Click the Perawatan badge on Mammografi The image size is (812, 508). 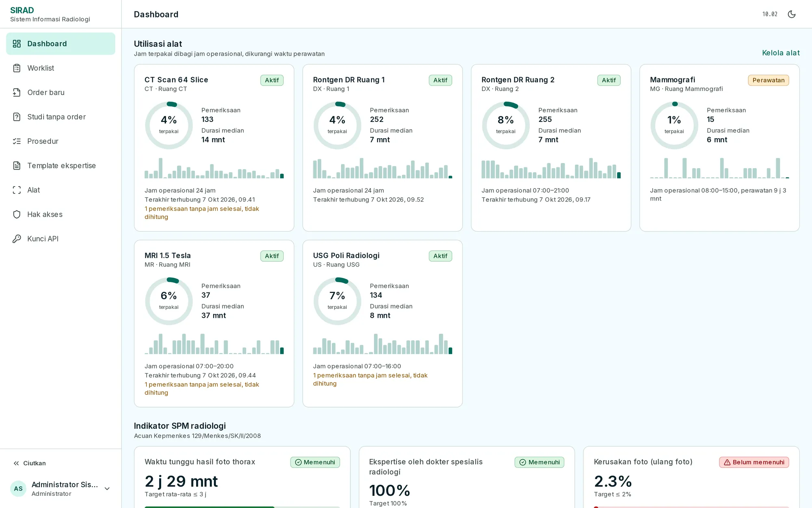click(768, 80)
